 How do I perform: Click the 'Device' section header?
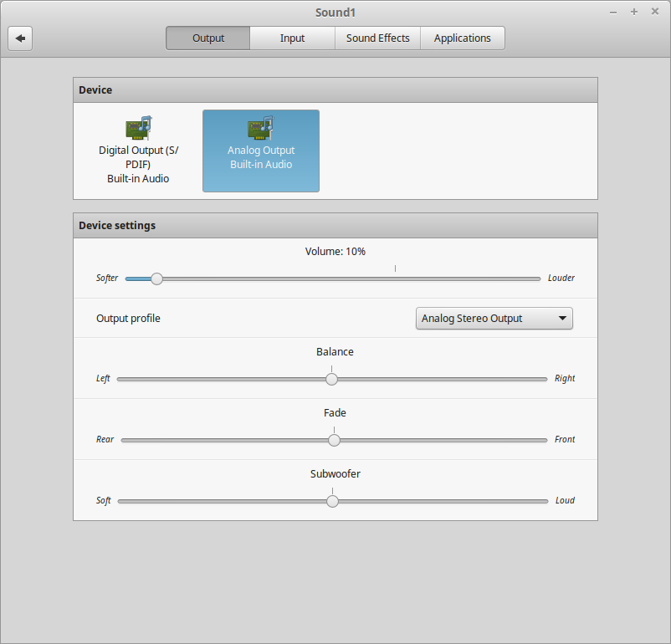[335, 89]
